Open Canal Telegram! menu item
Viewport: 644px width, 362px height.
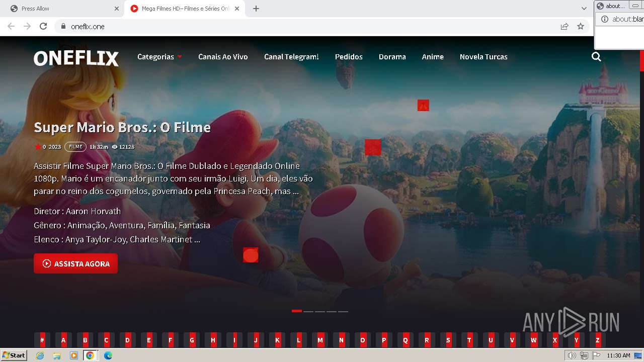[x=291, y=57]
